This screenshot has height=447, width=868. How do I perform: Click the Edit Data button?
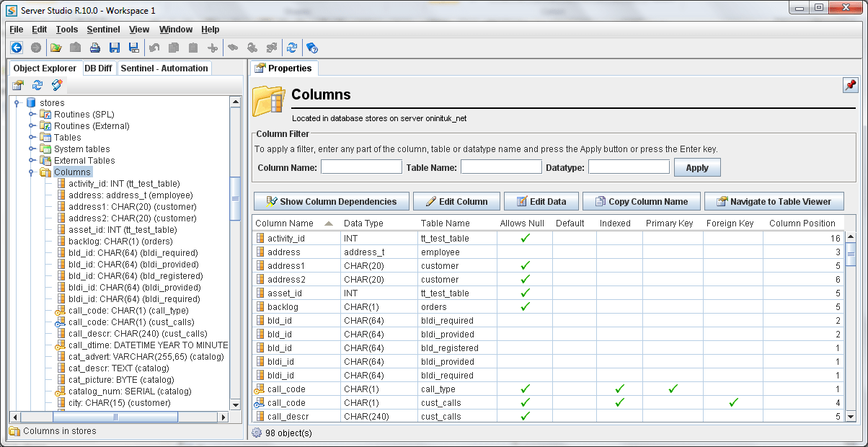pyautogui.click(x=540, y=202)
